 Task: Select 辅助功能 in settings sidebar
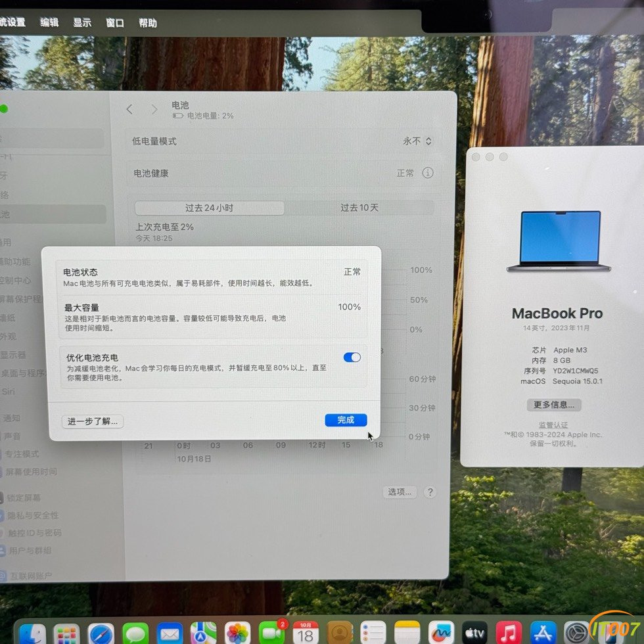(x=15, y=262)
